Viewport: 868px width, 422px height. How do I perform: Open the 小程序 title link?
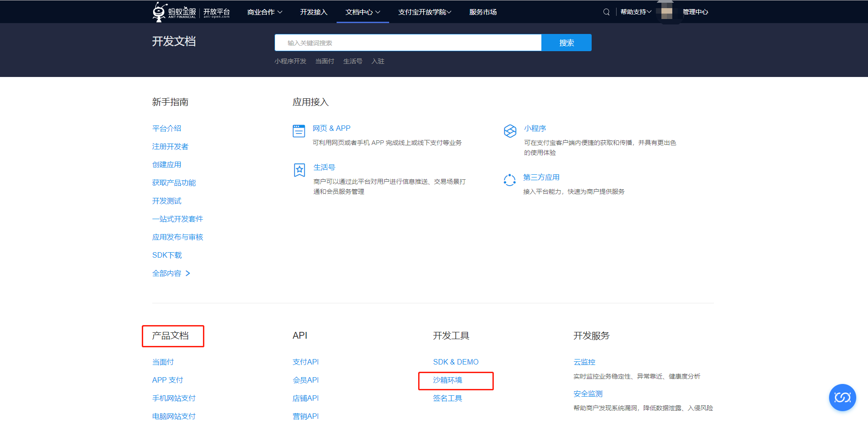tap(535, 129)
